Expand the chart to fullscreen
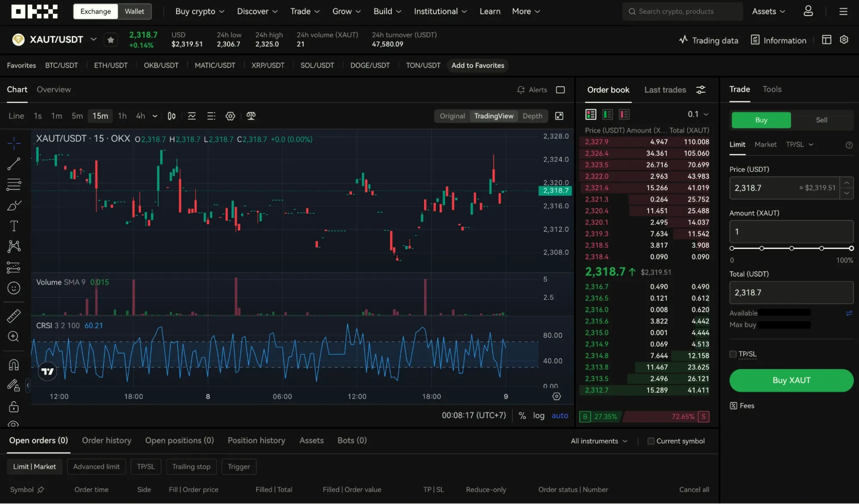 [x=559, y=116]
